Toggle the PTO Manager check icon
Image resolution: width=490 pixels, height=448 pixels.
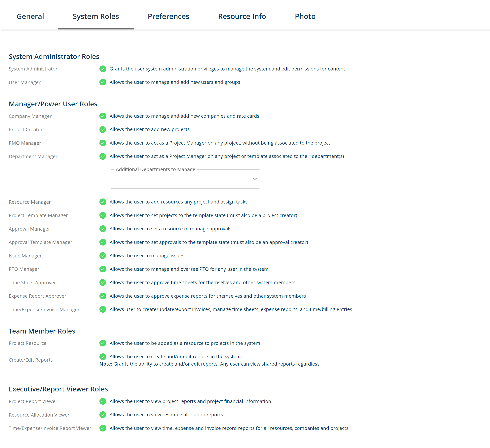click(103, 269)
